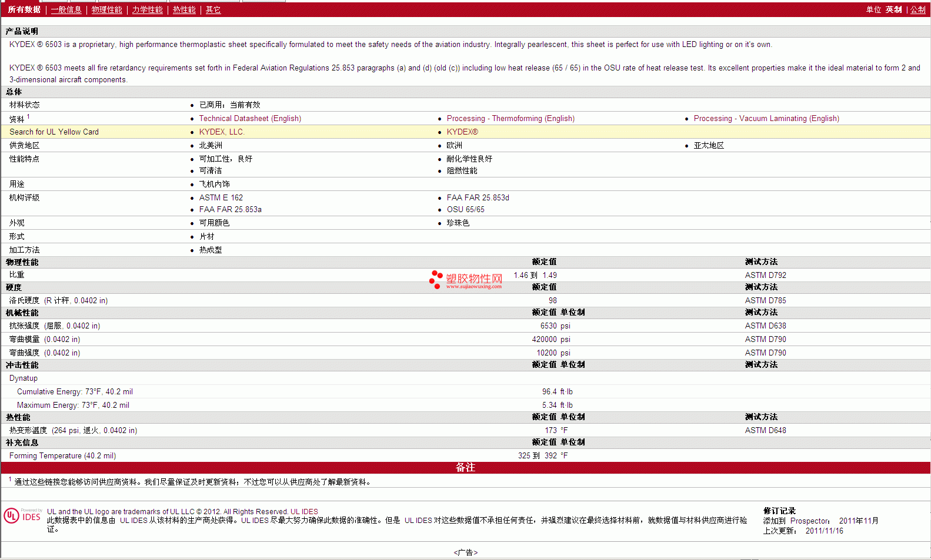The width and height of the screenshot is (931, 560).
Task: Click the 备注 section header
Action: [465, 468]
